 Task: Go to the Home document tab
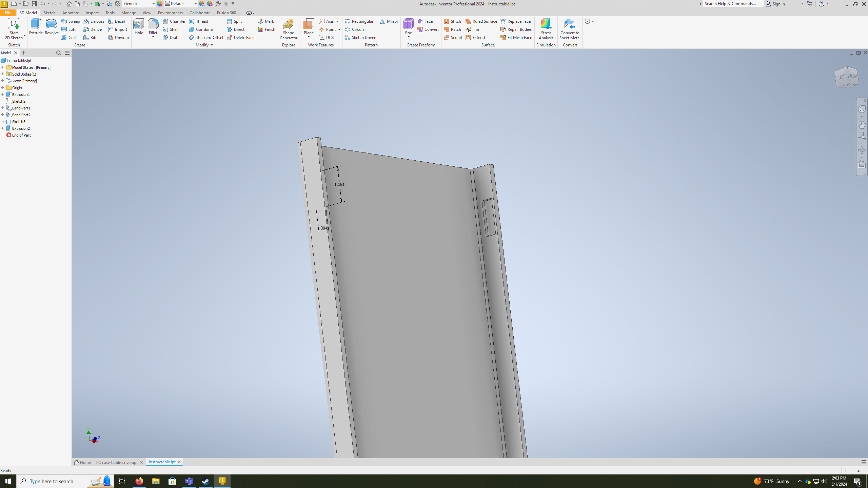pyautogui.click(x=82, y=462)
